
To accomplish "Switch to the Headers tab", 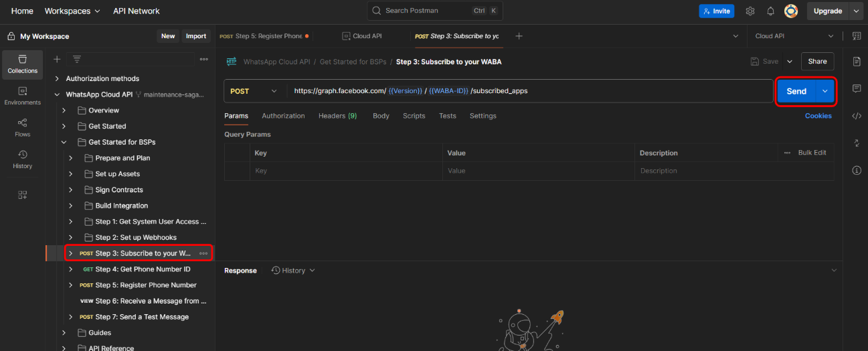I will pyautogui.click(x=337, y=116).
